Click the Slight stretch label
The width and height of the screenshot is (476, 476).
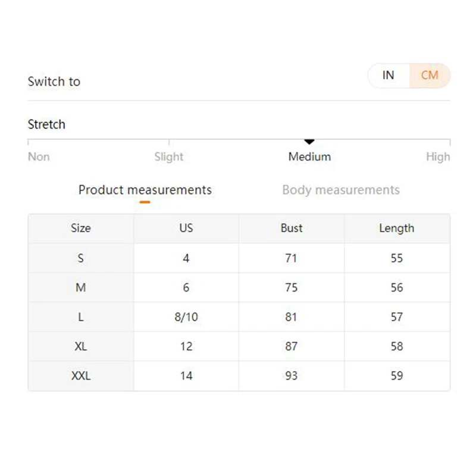pyautogui.click(x=169, y=157)
